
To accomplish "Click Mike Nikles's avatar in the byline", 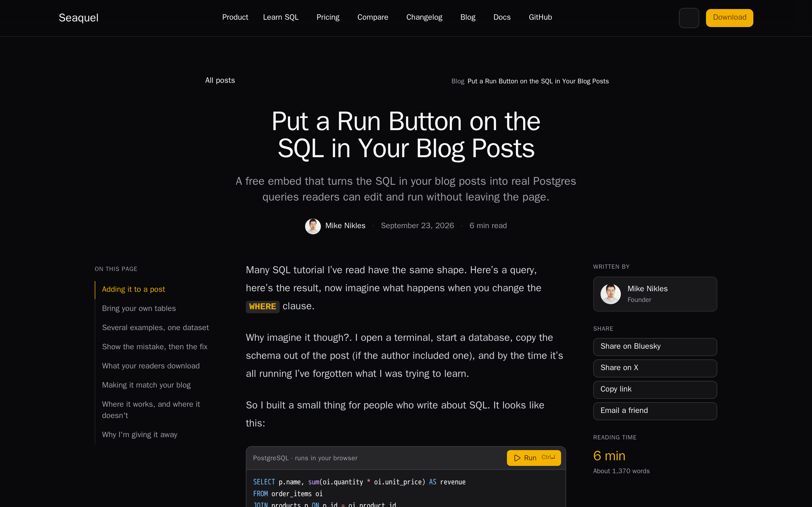I will 313,226.
